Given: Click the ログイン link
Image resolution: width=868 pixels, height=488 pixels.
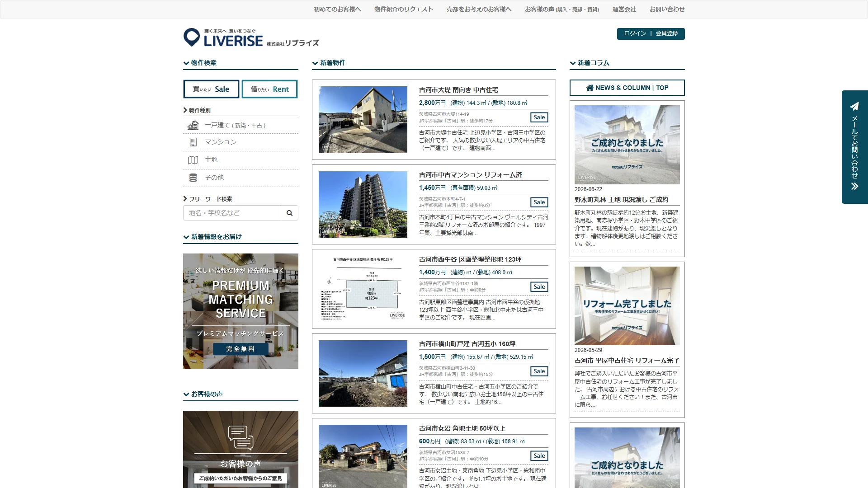Looking at the screenshot, I should click(635, 33).
